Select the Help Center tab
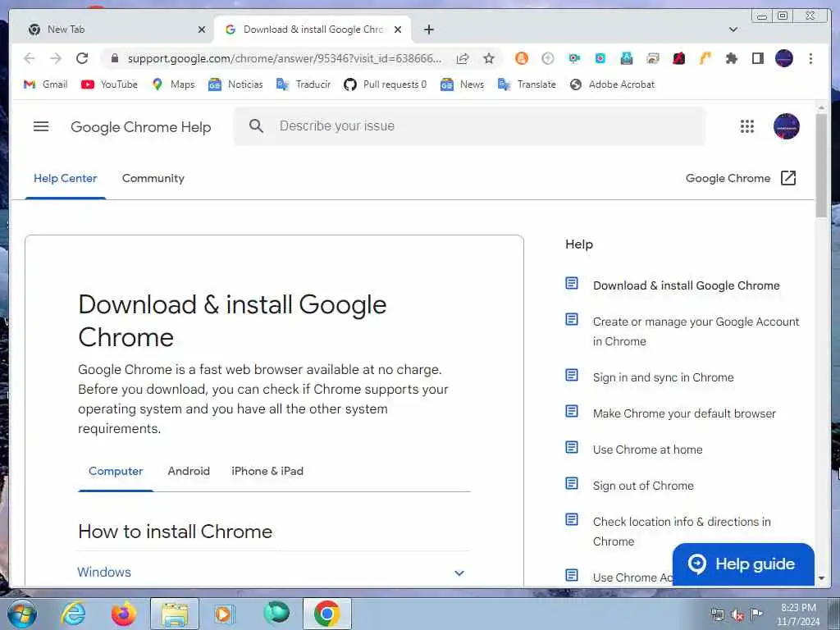 [66, 178]
